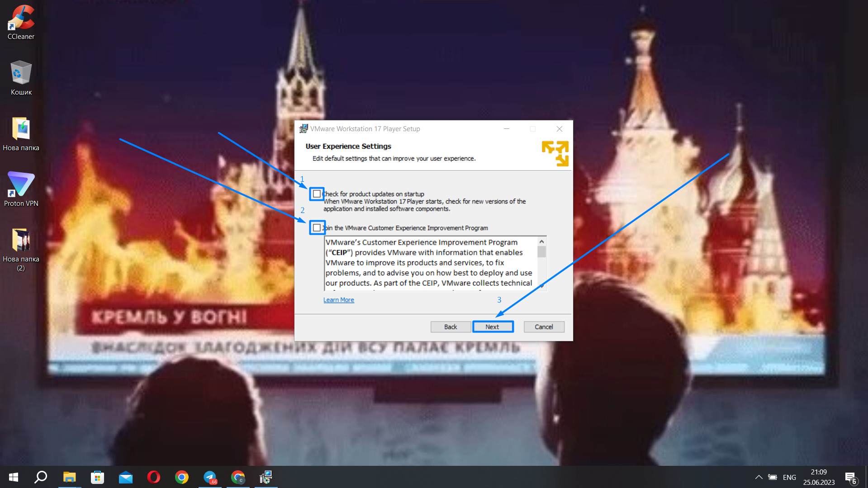Click the Next button in setup
This screenshot has height=488, width=868.
coord(493,327)
